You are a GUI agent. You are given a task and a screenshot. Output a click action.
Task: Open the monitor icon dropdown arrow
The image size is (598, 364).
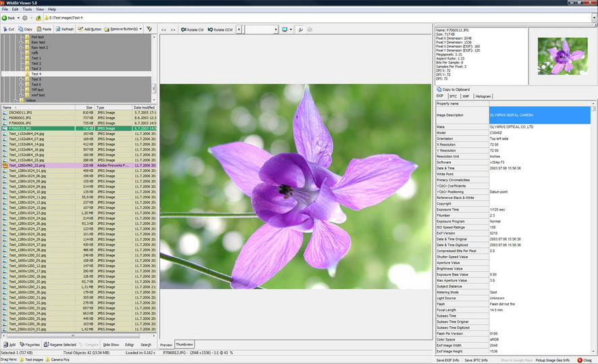point(291,29)
